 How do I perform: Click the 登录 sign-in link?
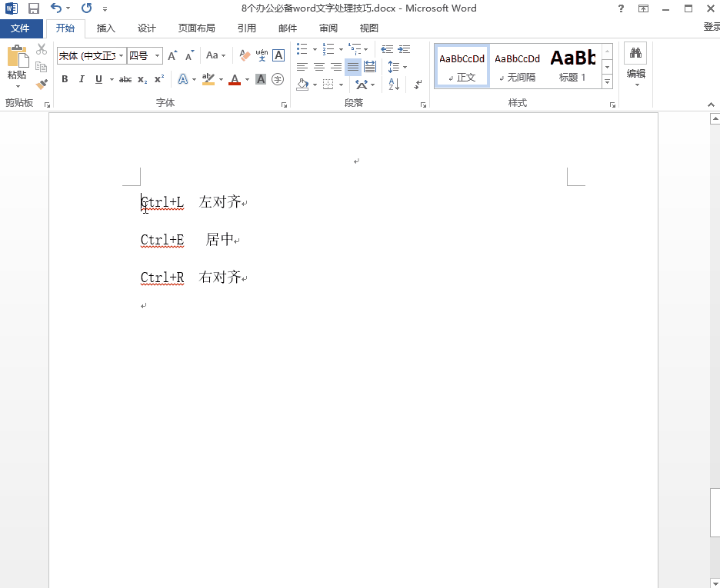[711, 27]
